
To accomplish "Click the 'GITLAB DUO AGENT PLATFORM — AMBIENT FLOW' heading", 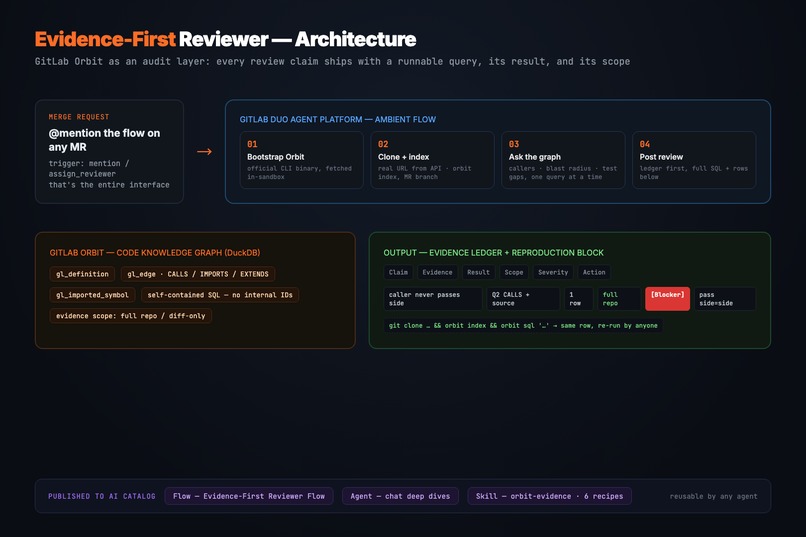I will pos(338,119).
